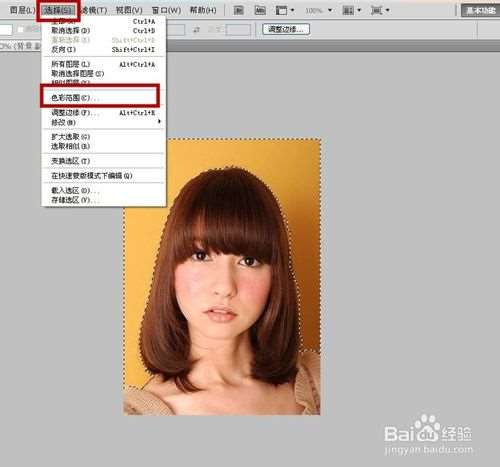Expand the 100% zoom level dropdown

[330, 10]
